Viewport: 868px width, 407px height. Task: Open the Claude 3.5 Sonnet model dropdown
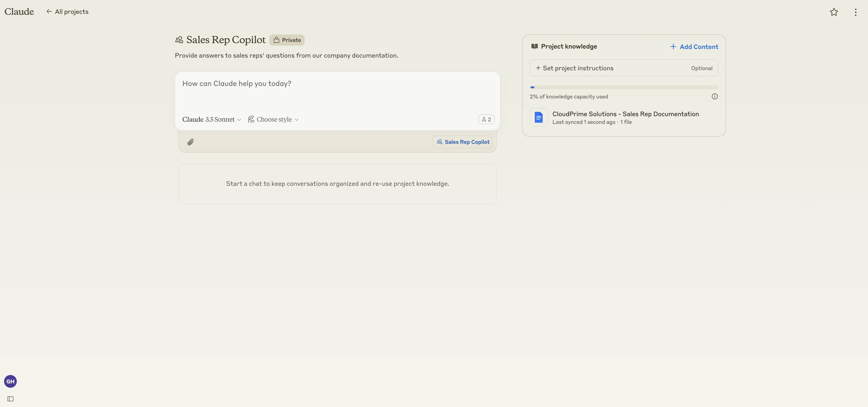(x=212, y=119)
